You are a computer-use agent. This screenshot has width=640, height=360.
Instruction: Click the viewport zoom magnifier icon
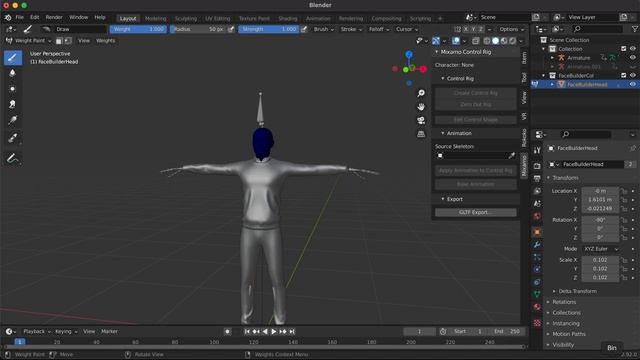pyautogui.click(x=421, y=93)
